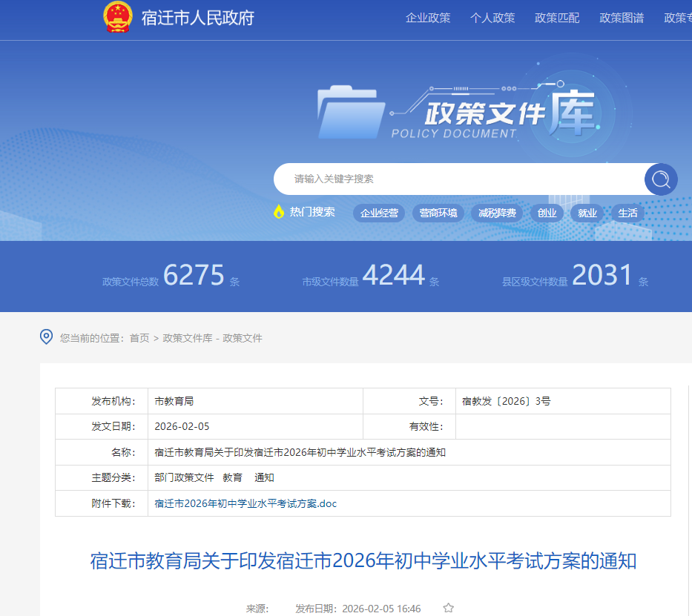Download the 初中学业水平考试方案.doc attachment

click(x=246, y=503)
